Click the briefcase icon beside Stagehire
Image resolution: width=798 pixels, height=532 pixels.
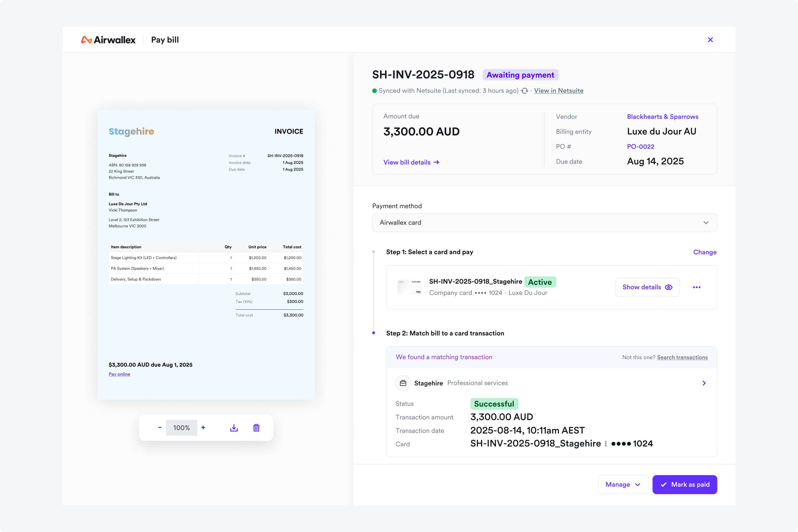tap(403, 383)
